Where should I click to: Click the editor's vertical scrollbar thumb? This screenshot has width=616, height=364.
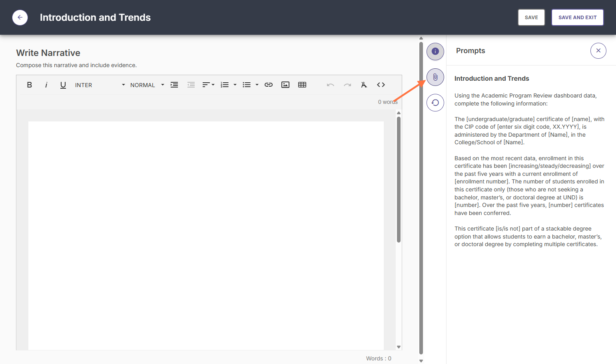[399, 179]
